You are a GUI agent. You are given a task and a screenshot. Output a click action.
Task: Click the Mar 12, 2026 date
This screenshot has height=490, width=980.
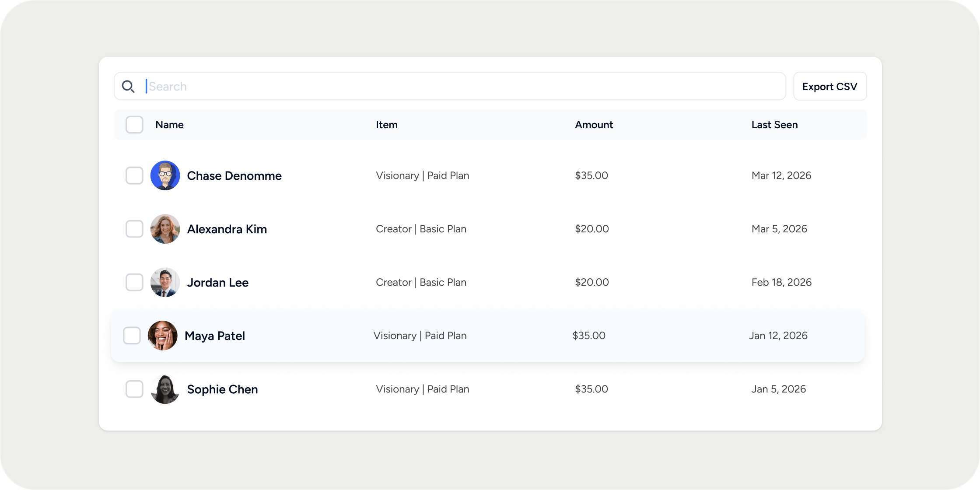point(781,175)
